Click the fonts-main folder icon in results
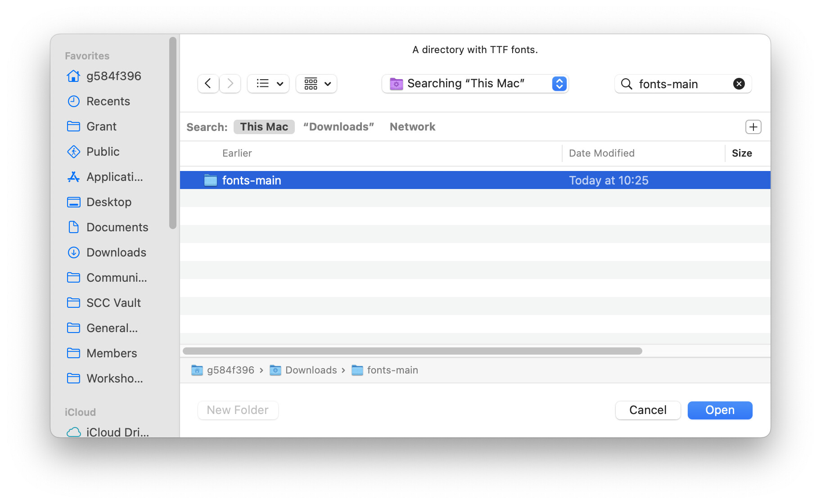 [x=210, y=180]
